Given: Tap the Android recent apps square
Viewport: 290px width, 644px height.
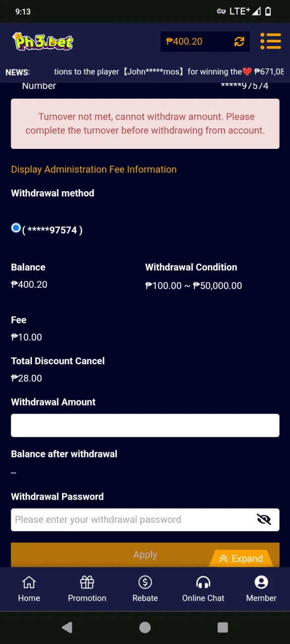Looking at the screenshot, I should pyautogui.click(x=223, y=627).
